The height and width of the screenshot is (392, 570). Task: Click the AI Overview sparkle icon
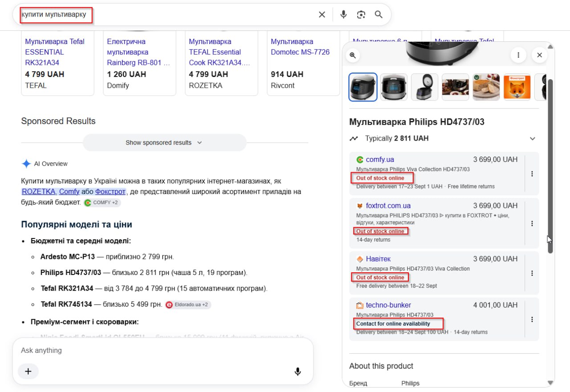tap(26, 164)
